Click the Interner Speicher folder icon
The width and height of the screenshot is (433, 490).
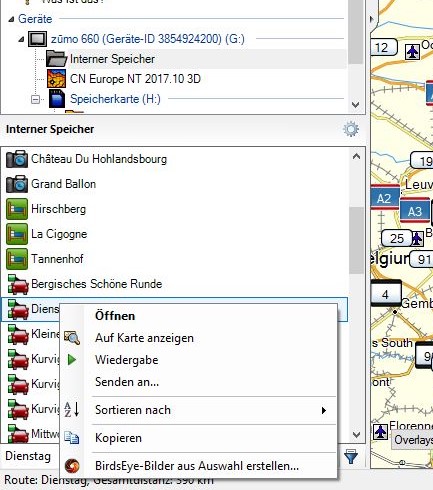pyautogui.click(x=56, y=59)
